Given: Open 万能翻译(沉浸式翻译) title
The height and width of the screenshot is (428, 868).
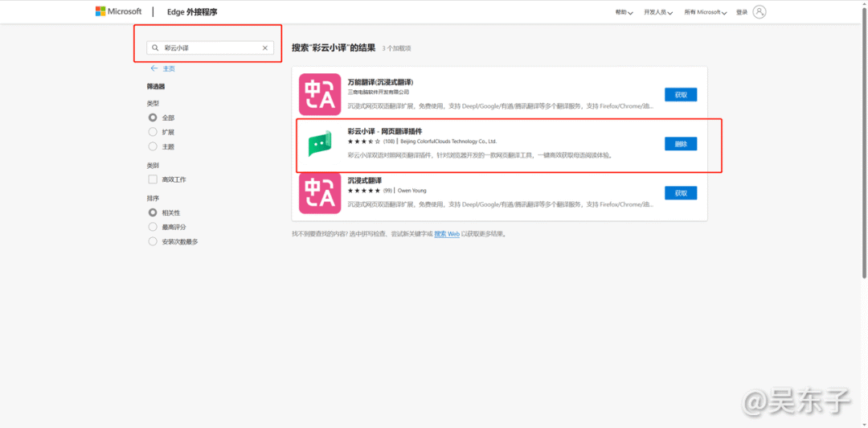Looking at the screenshot, I should pyautogui.click(x=381, y=82).
